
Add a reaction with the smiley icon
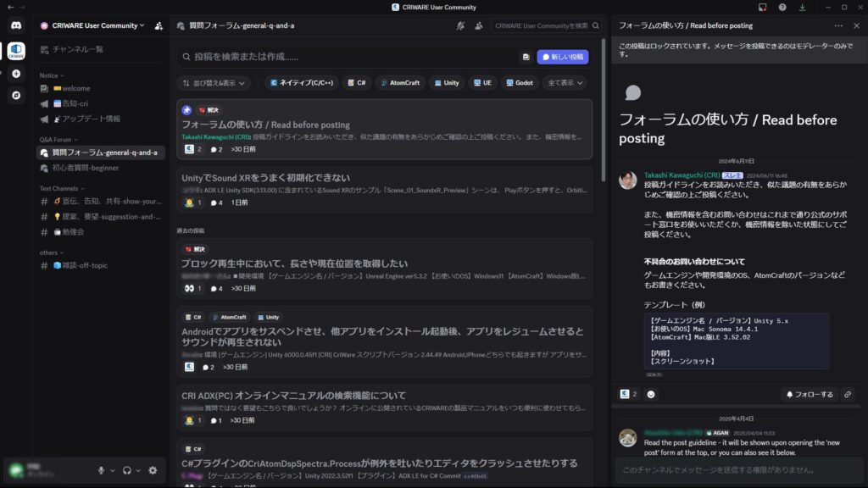(651, 394)
